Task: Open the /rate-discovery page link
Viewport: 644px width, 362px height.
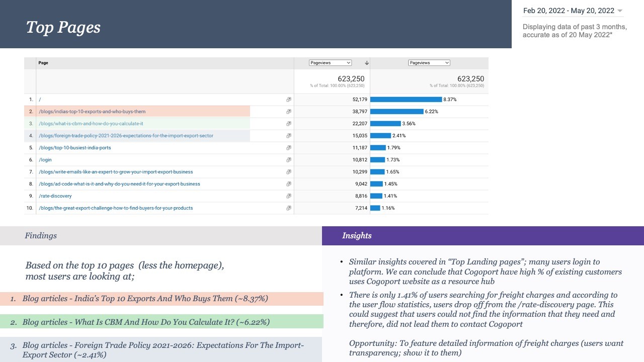Action: click(x=55, y=196)
